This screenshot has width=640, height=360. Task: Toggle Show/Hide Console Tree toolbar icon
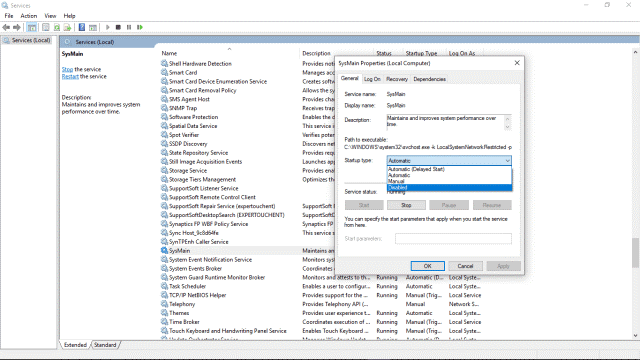(32, 27)
